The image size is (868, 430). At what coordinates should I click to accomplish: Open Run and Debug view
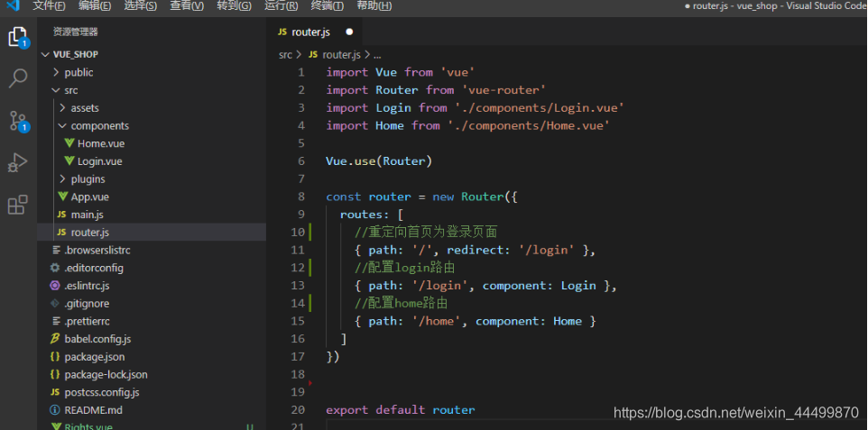point(18,162)
